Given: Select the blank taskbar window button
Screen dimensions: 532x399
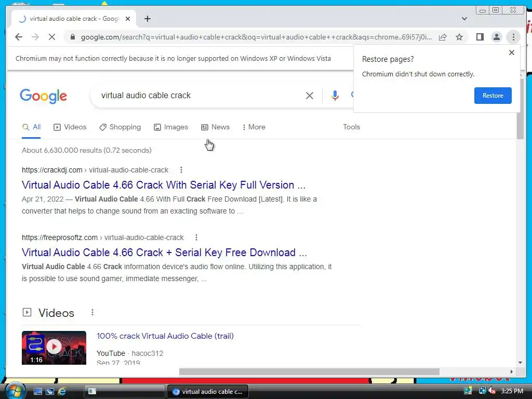Looking at the screenshot, I should point(124,392).
